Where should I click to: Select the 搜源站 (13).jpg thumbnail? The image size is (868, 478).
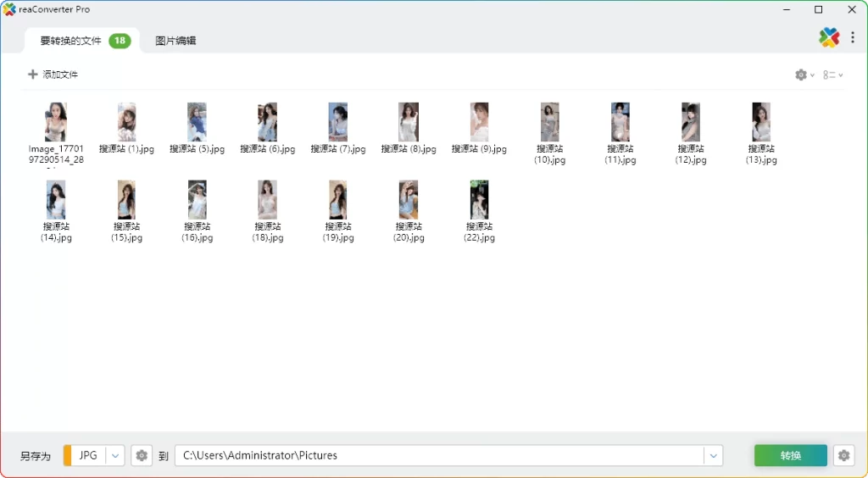(761, 122)
